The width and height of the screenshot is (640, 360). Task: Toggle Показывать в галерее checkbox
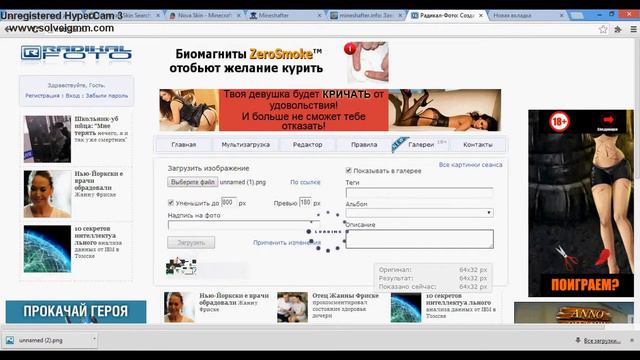349,170
